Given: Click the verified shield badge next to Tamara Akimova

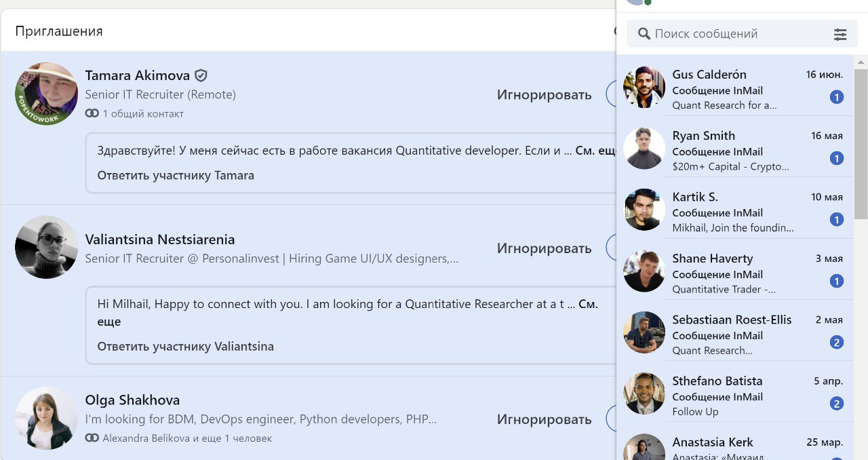Looking at the screenshot, I should coord(201,75).
